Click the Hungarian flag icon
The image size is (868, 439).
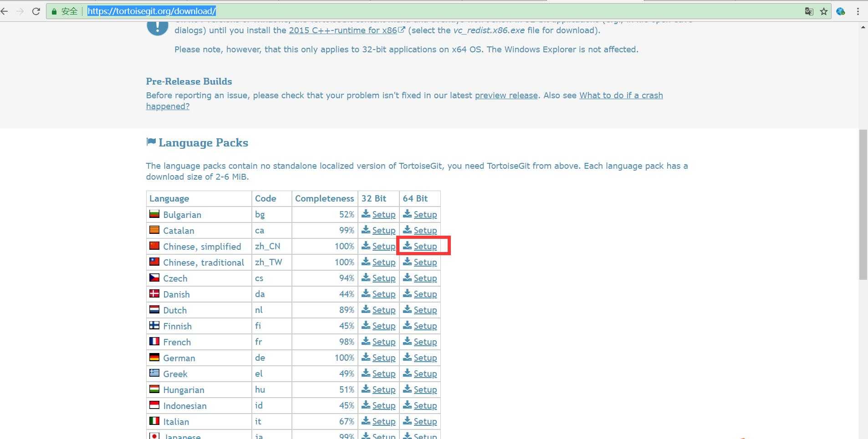[x=154, y=389]
